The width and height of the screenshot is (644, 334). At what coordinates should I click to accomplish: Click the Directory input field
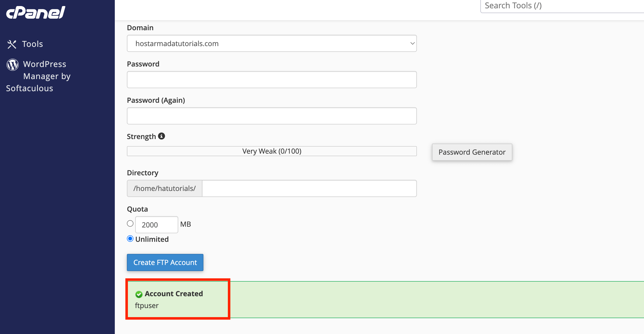point(309,188)
